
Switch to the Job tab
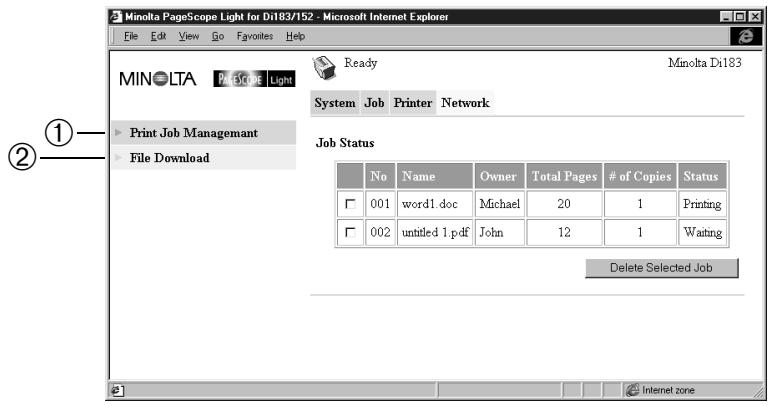click(x=374, y=103)
